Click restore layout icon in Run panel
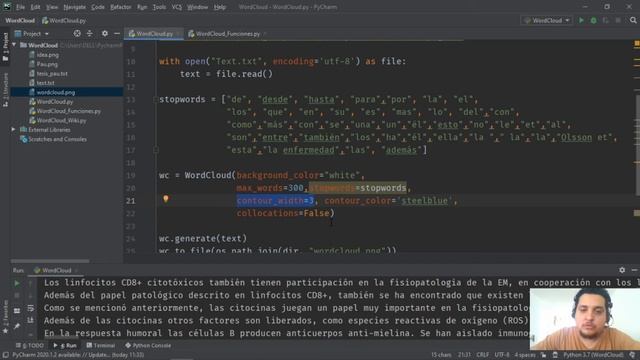Image resolution: width=640 pixels, height=360 pixels. click(17, 311)
